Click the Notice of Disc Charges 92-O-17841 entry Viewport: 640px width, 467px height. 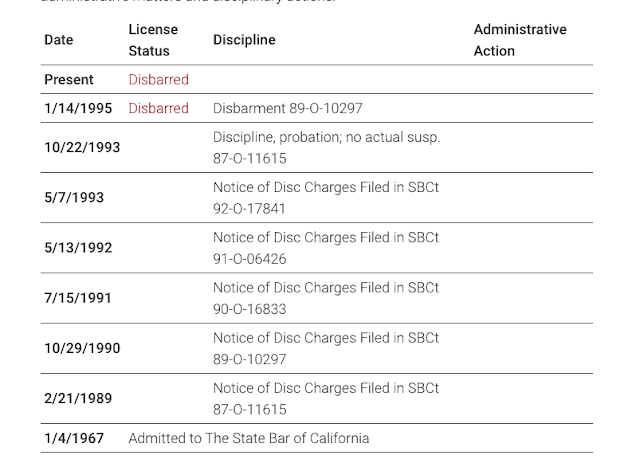(326, 198)
